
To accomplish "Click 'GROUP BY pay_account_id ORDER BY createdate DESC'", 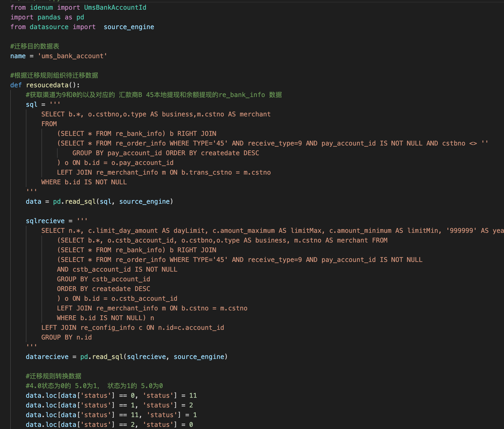I will click(x=166, y=153).
